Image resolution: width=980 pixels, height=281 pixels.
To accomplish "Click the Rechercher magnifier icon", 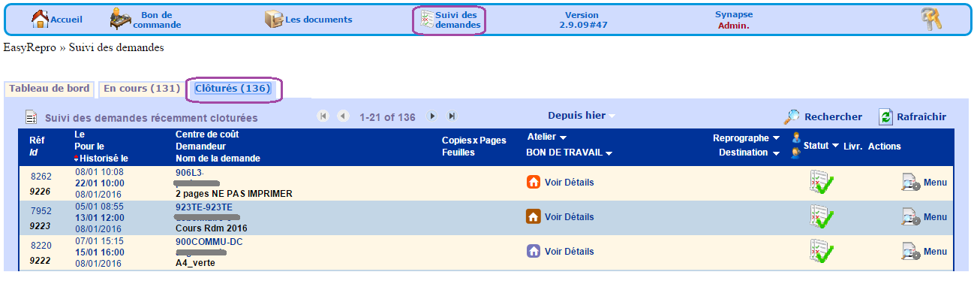I will [792, 116].
